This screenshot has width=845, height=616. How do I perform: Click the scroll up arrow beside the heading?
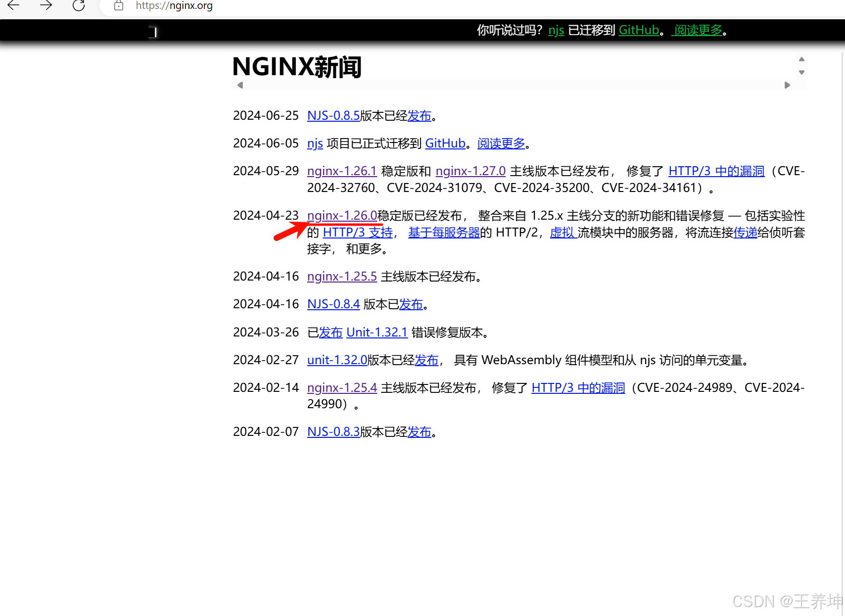pos(801,59)
